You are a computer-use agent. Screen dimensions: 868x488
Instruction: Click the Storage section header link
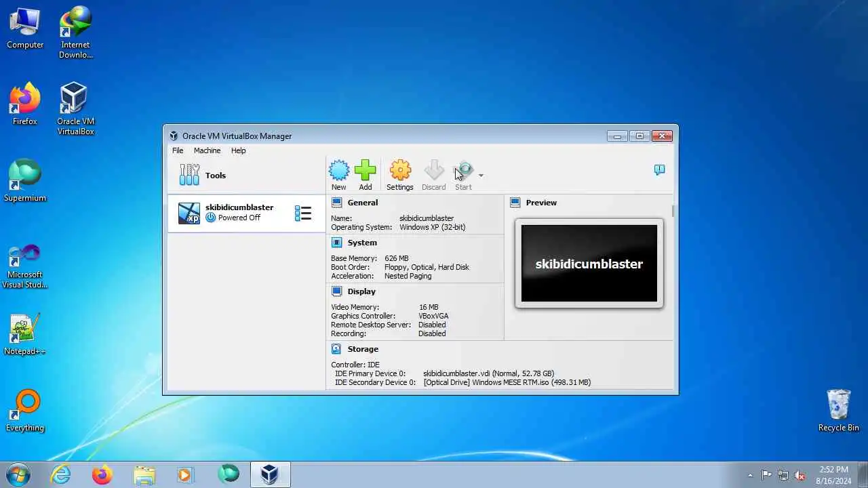click(363, 349)
